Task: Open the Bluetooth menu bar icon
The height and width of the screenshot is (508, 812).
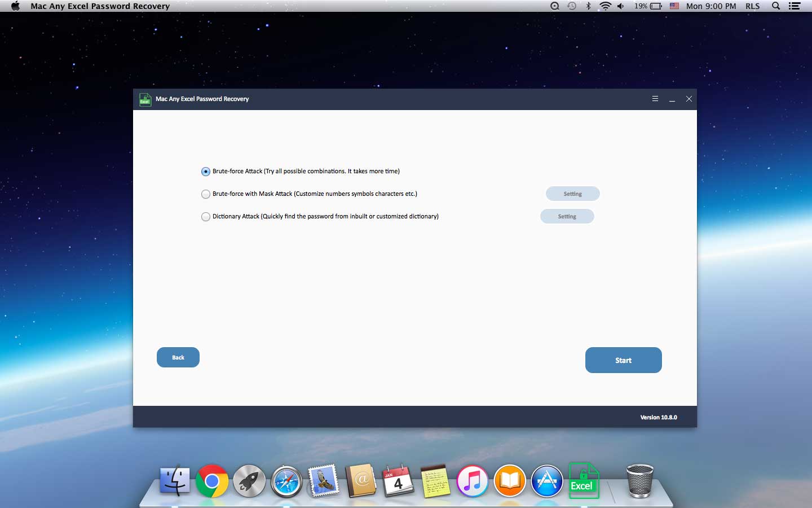Action: [x=588, y=6]
